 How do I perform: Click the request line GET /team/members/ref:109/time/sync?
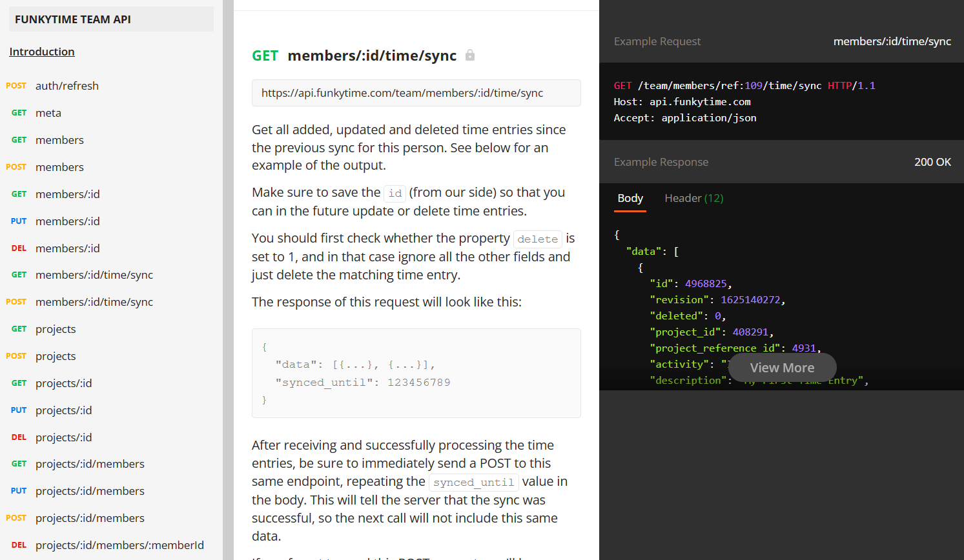click(x=744, y=85)
